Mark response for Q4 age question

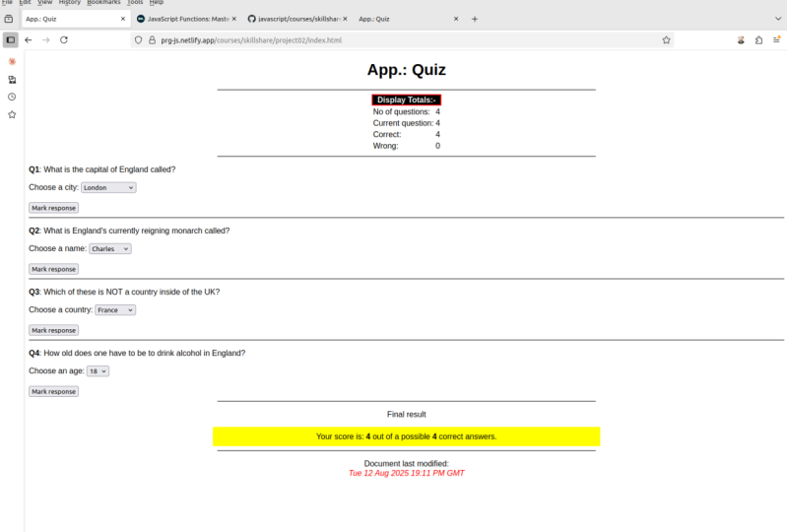[54, 391]
